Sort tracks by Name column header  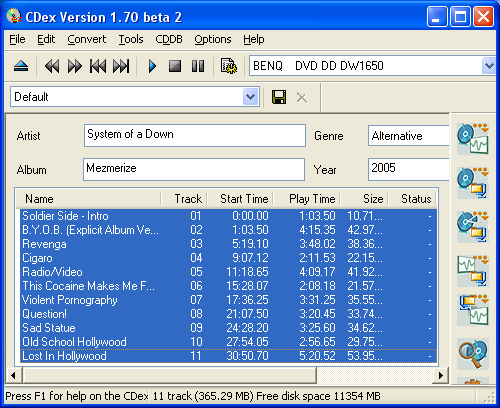point(89,199)
